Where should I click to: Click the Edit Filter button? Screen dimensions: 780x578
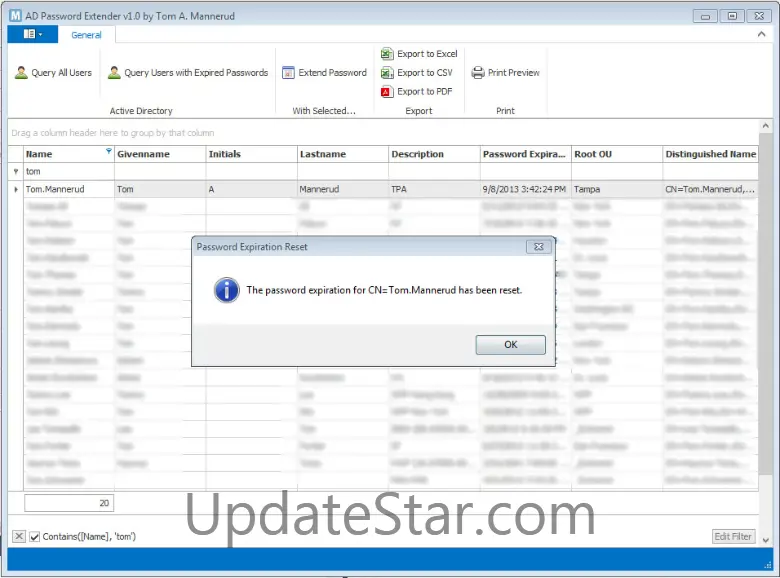(x=733, y=536)
